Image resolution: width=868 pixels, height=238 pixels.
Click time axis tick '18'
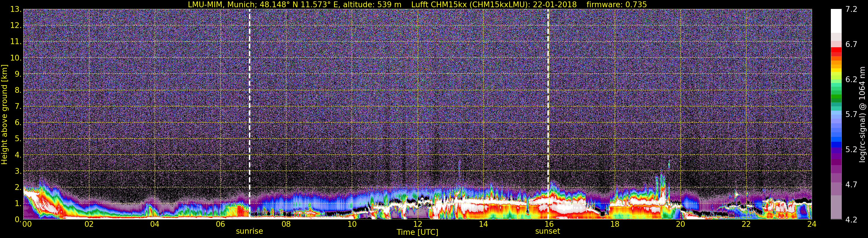(614, 224)
